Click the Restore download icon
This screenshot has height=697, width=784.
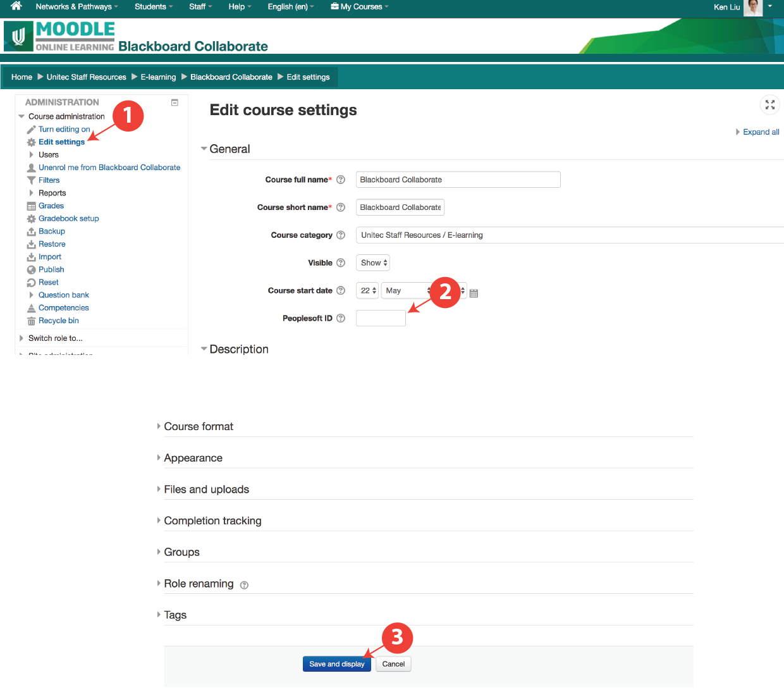(31, 244)
